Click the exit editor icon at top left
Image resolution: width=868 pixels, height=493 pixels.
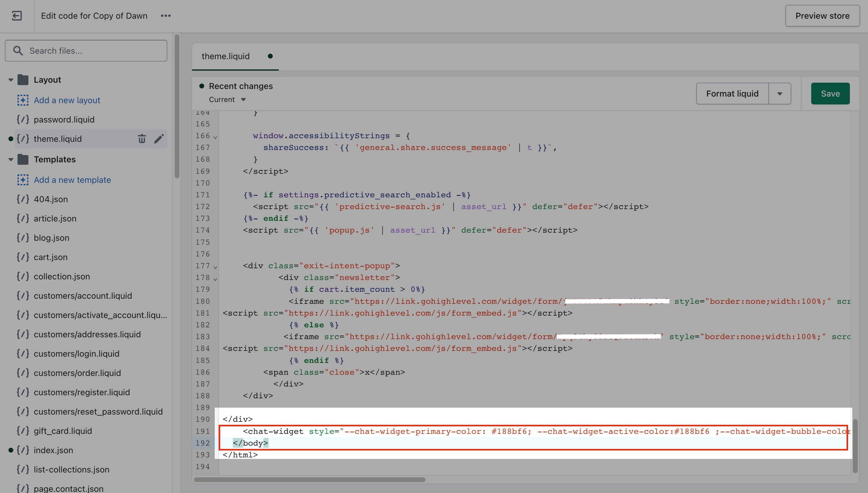pos(17,16)
